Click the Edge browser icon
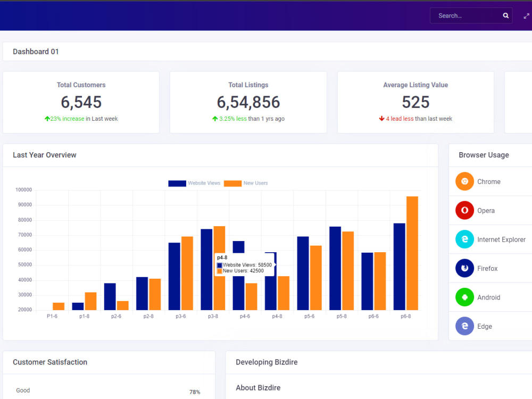532x399 pixels. coord(464,326)
